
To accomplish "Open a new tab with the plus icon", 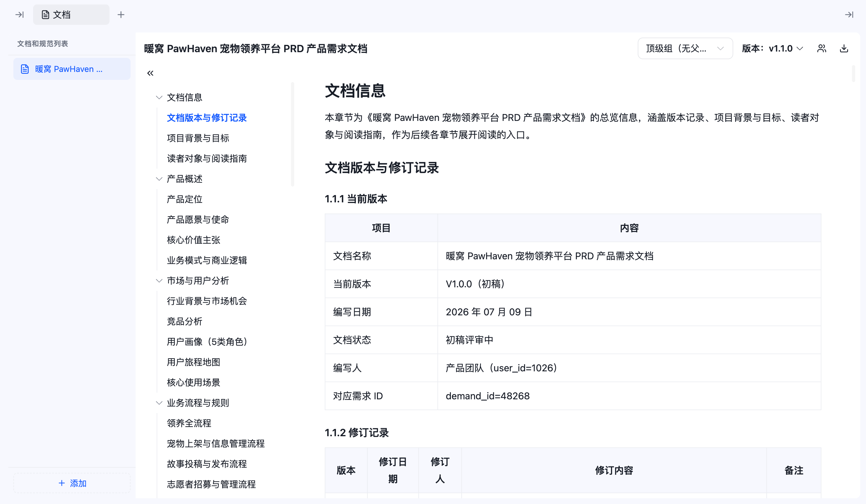I will (x=121, y=14).
